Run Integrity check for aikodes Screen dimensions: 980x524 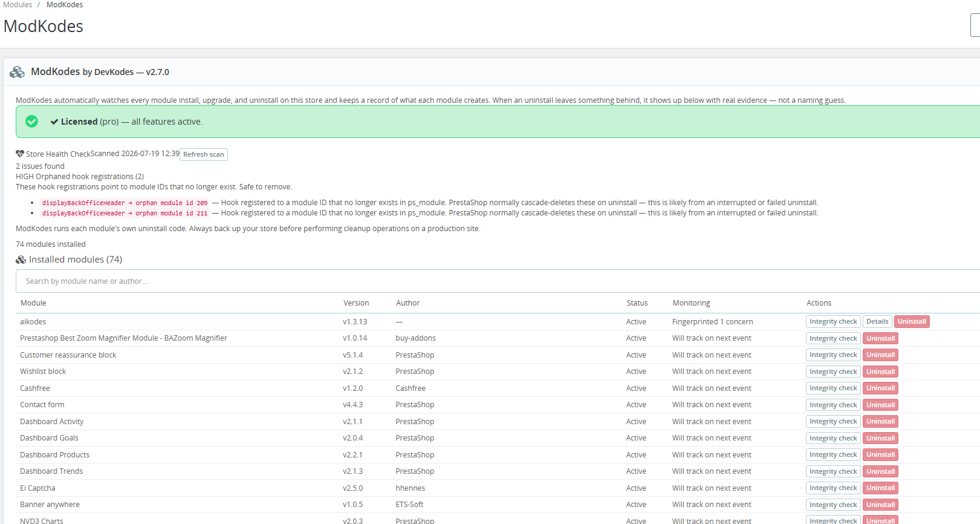833,322
